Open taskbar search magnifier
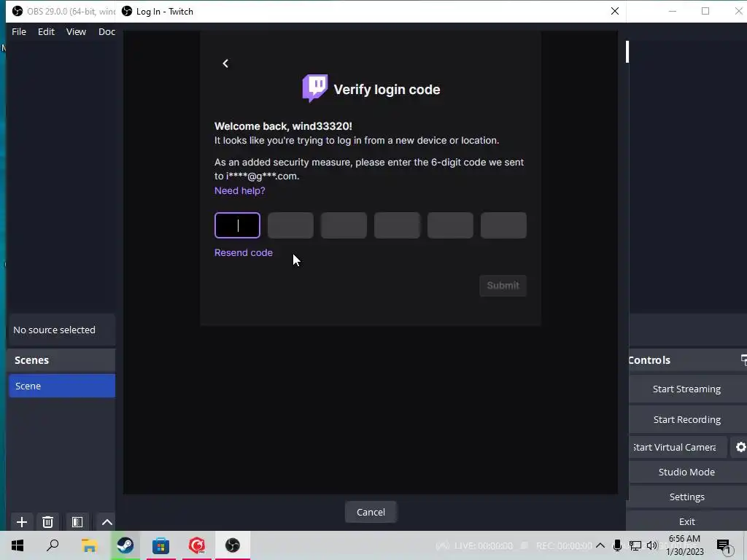The image size is (747, 560). [53, 545]
